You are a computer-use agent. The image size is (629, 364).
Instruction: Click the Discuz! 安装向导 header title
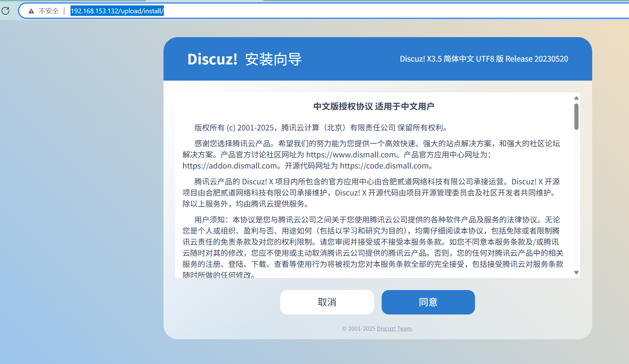coord(244,59)
